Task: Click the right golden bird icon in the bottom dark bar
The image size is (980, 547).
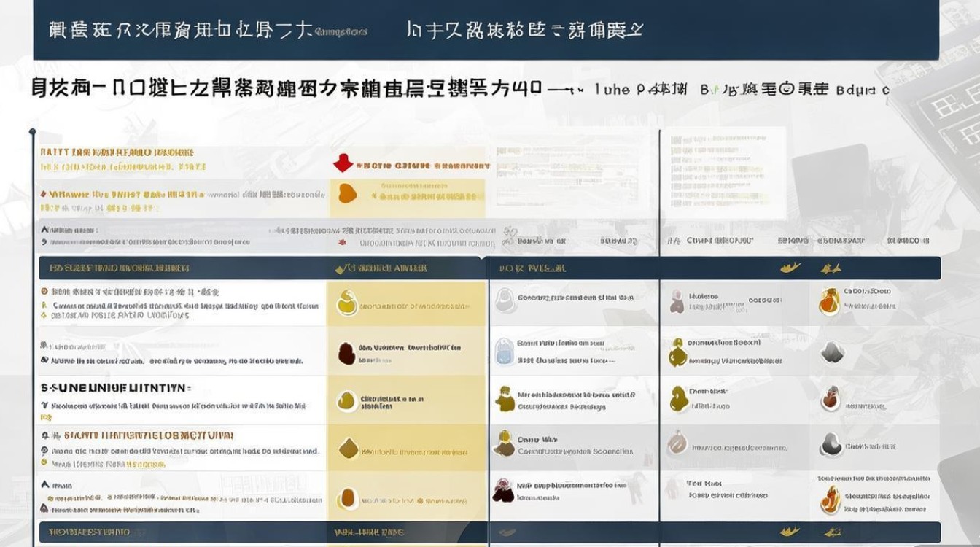Action: pyautogui.click(x=831, y=532)
